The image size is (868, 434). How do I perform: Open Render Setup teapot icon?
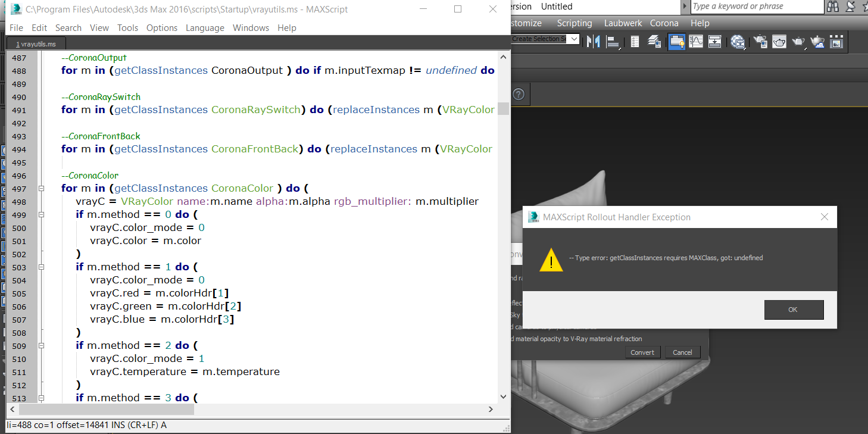(760, 41)
